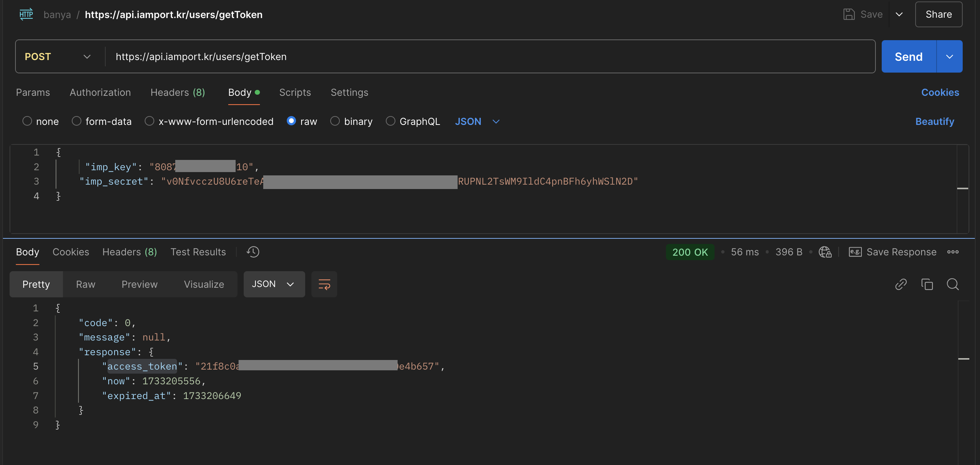Expand the Send button options arrow
Screen dimensions: 980x465
click(x=949, y=57)
